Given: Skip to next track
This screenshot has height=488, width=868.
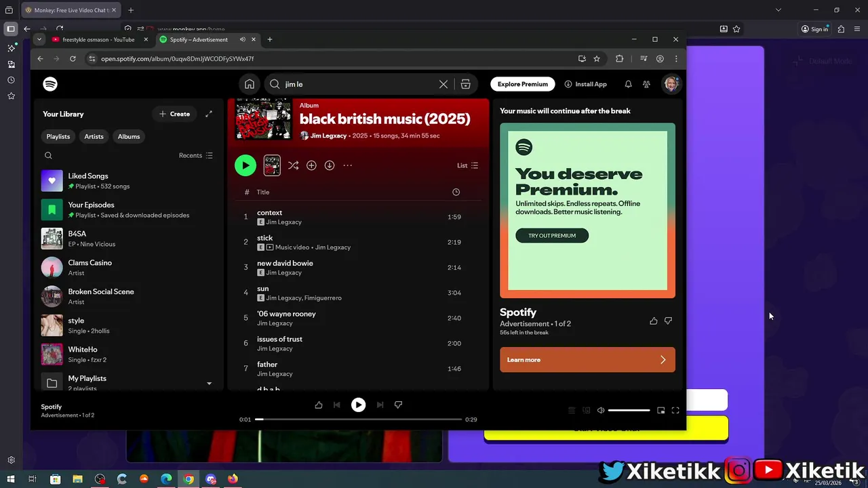Looking at the screenshot, I should pyautogui.click(x=380, y=405).
